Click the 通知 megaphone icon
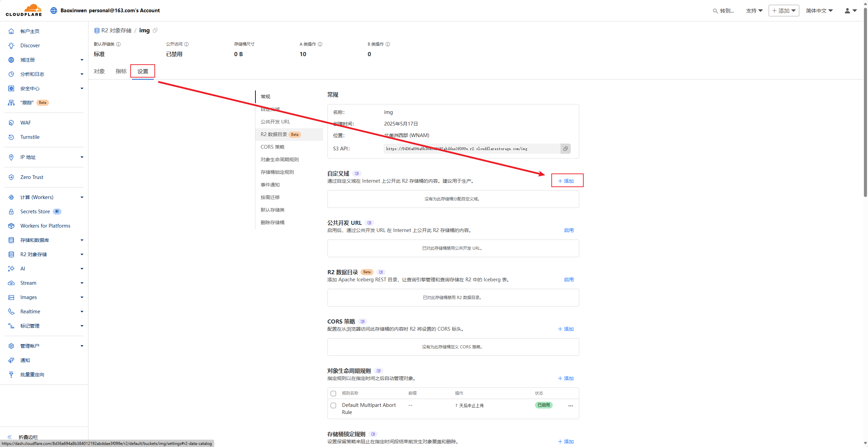Viewport: 868px width, 447px height. 11,360
